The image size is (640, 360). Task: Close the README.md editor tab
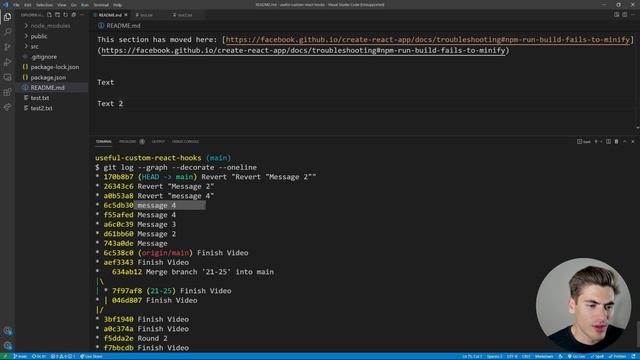[x=126, y=15]
